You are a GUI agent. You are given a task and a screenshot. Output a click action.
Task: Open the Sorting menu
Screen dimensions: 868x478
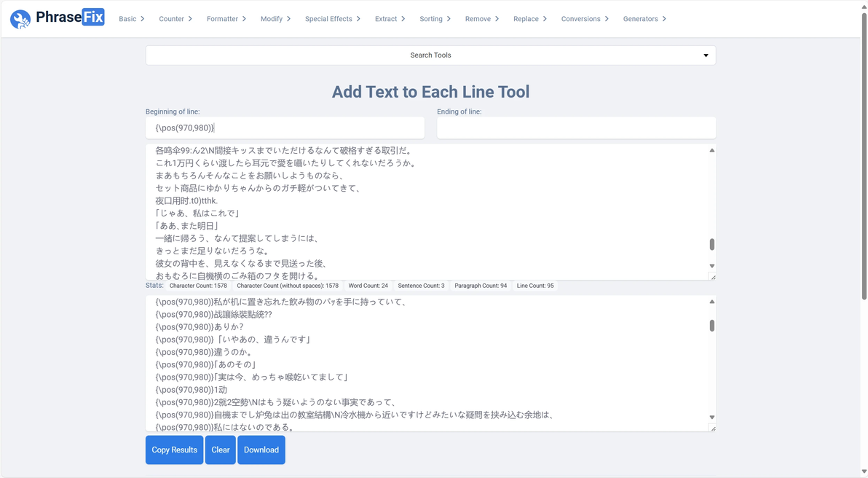click(x=435, y=19)
